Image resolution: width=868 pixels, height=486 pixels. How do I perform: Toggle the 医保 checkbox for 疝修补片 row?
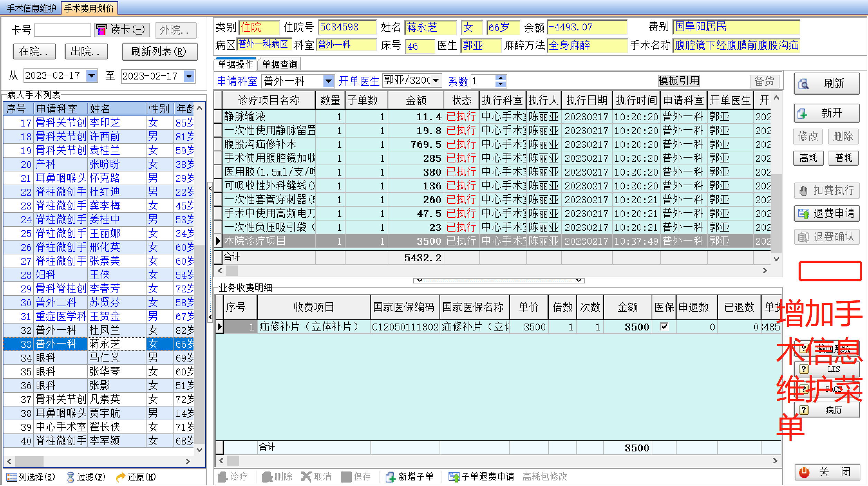[664, 327]
